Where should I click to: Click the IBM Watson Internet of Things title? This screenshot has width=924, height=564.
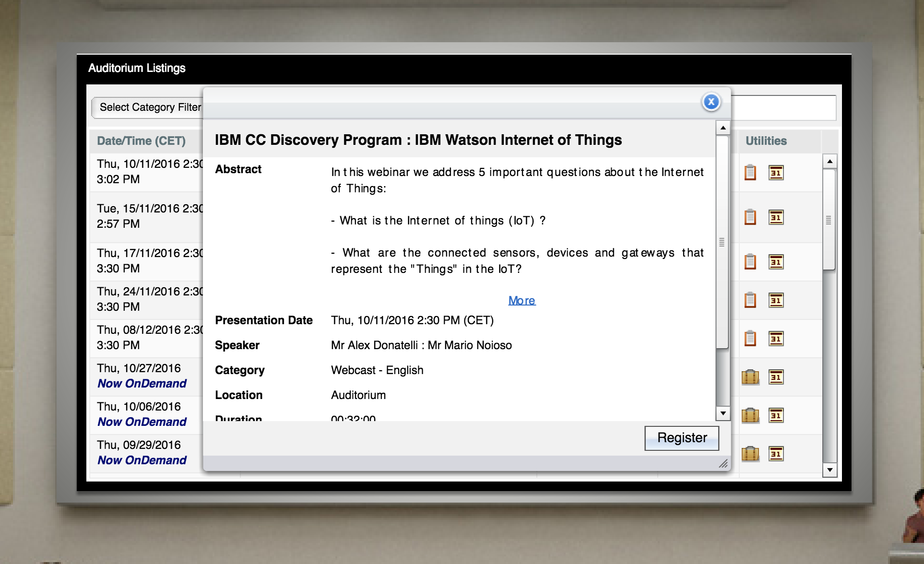coord(418,140)
